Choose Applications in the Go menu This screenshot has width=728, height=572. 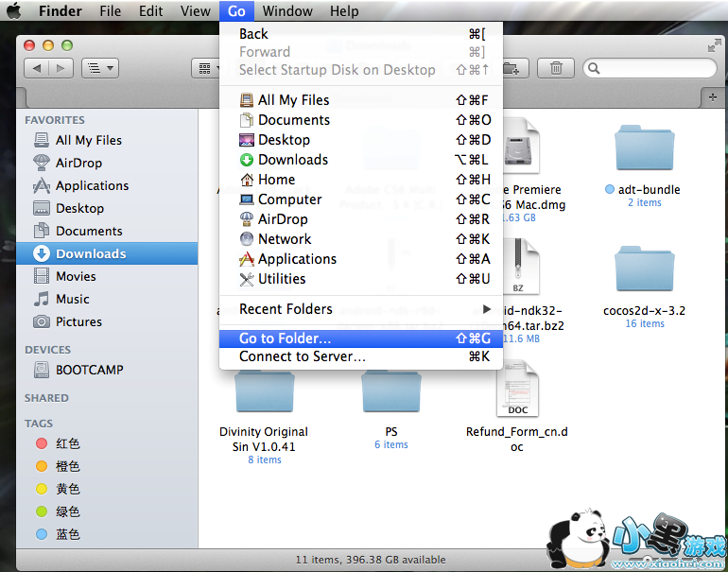pyautogui.click(x=361, y=259)
